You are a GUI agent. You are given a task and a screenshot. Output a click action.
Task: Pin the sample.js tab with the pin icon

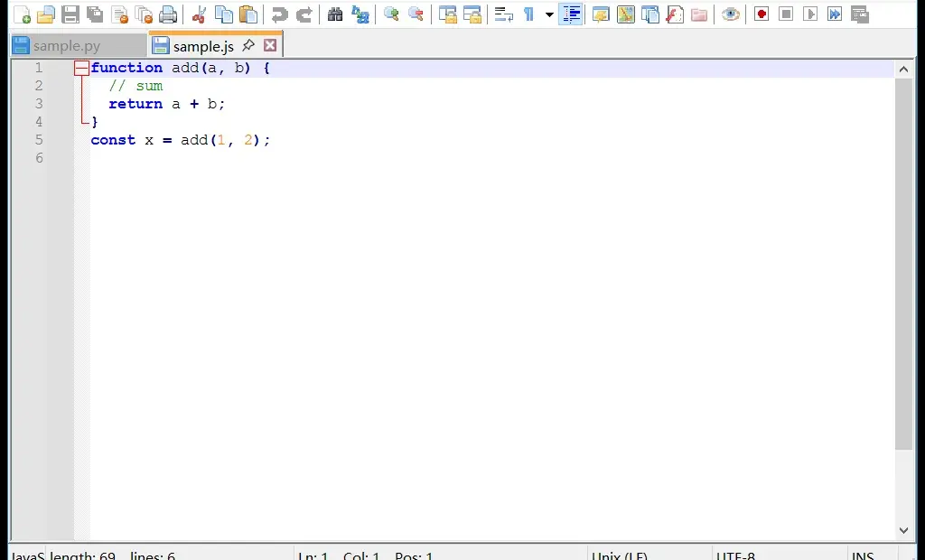(248, 45)
